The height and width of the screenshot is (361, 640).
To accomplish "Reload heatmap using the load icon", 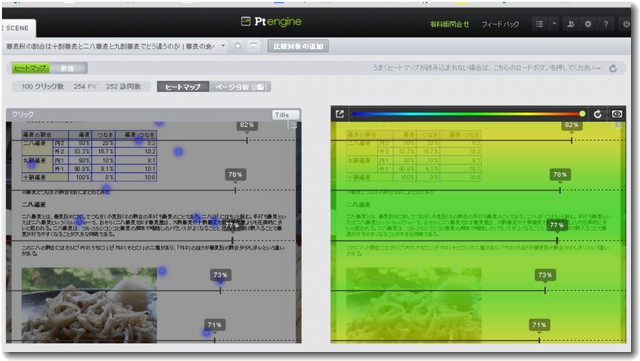I will (613, 69).
